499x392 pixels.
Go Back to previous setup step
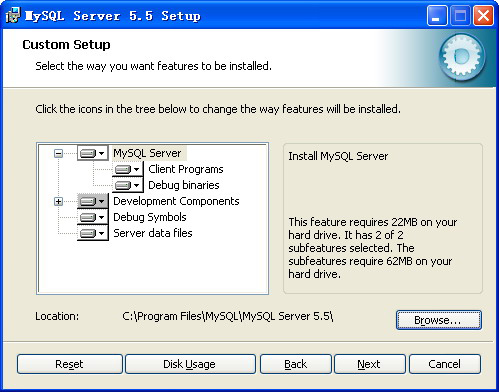(296, 364)
